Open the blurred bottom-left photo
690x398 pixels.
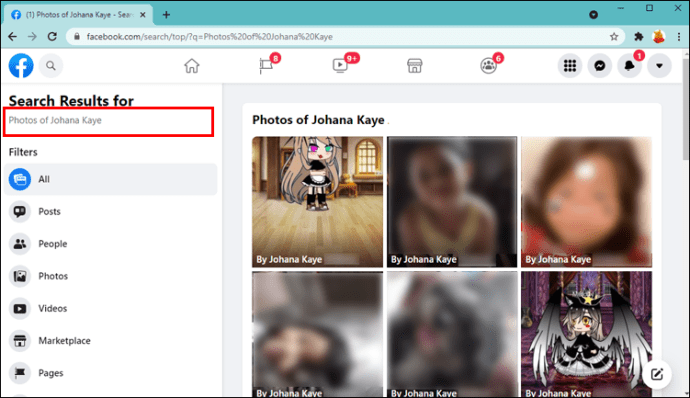pos(317,334)
